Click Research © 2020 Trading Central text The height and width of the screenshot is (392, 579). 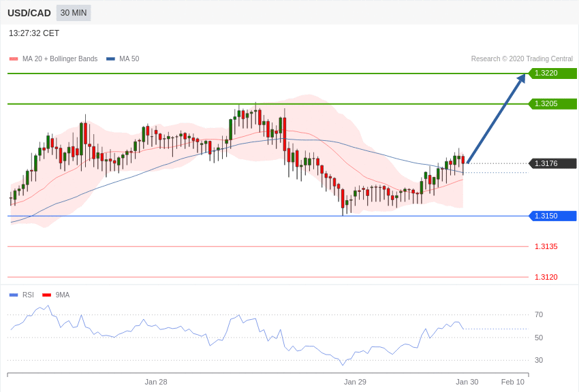click(x=522, y=59)
